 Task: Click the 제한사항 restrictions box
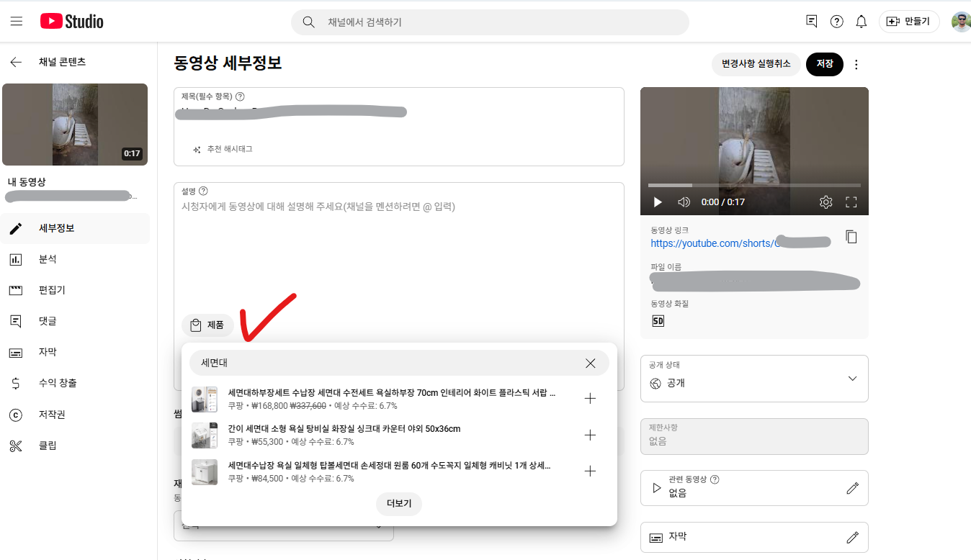pyautogui.click(x=754, y=436)
